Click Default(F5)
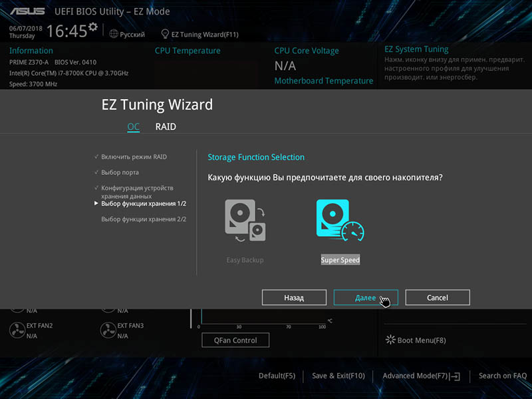 pyautogui.click(x=277, y=376)
